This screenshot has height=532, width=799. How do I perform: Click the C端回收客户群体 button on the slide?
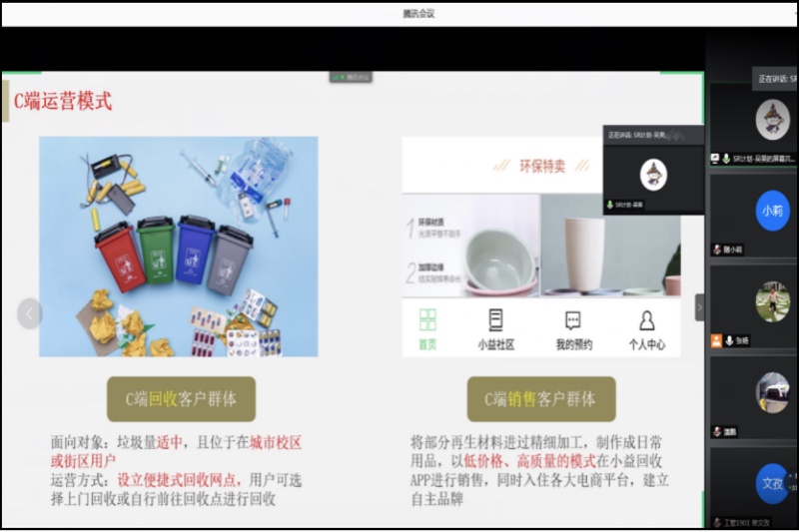[x=181, y=399]
